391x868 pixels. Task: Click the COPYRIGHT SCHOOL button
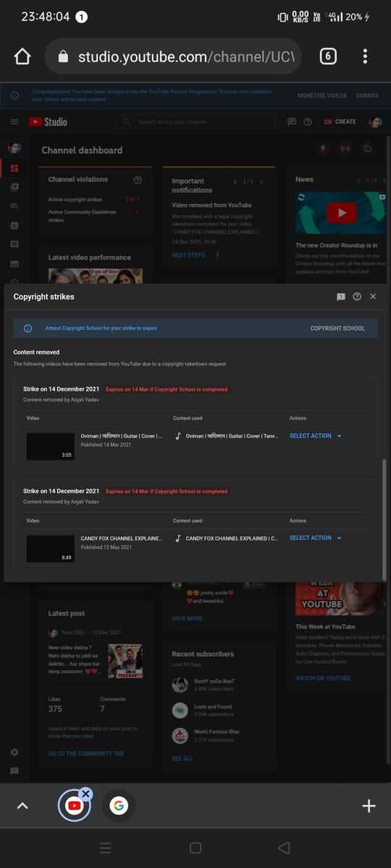[337, 328]
